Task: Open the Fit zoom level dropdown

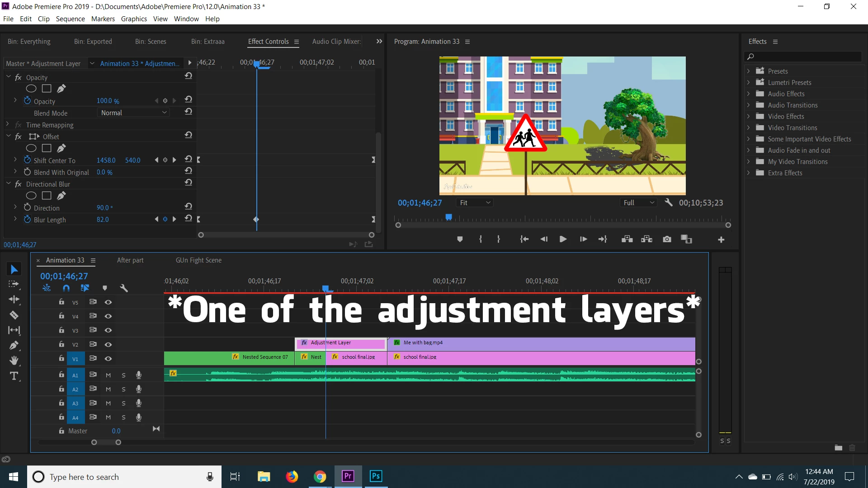Action: click(474, 203)
